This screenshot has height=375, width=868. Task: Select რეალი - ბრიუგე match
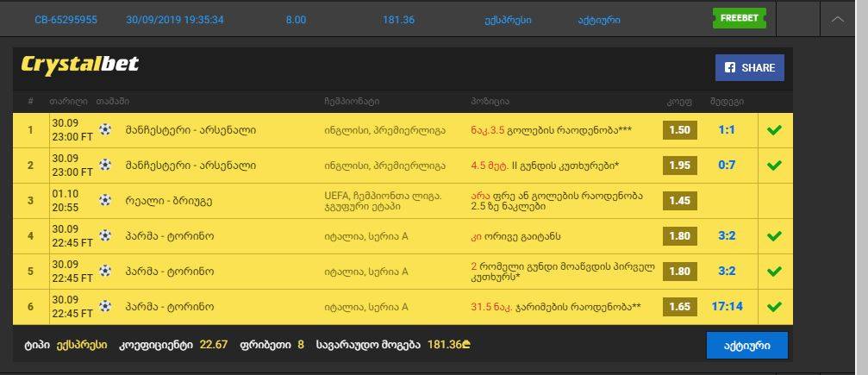168,201
